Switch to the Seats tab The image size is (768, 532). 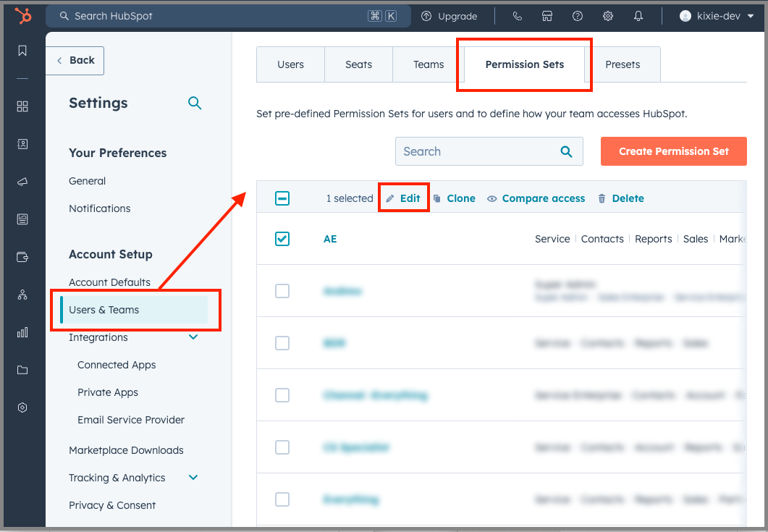358,64
